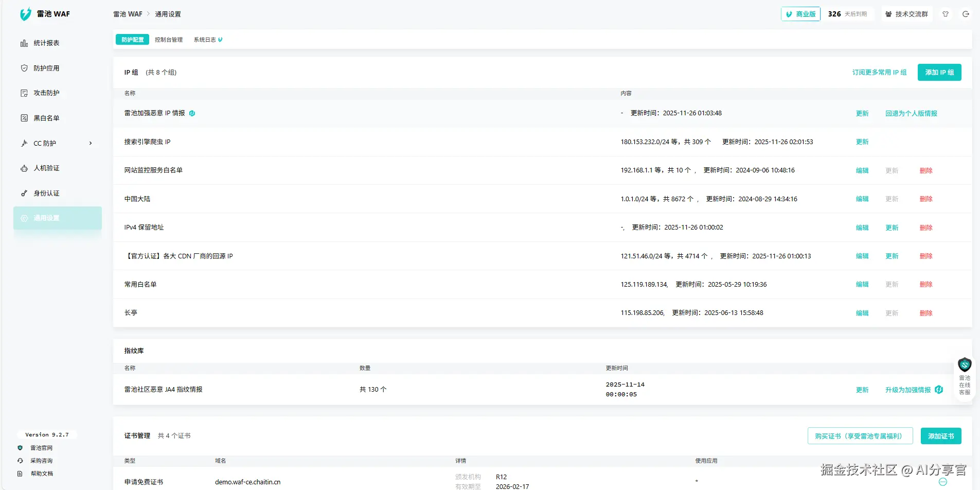Viewport: 980px width, 490px height.
Task: Click the 共 130 个 fingerprint count
Action: [373, 390]
